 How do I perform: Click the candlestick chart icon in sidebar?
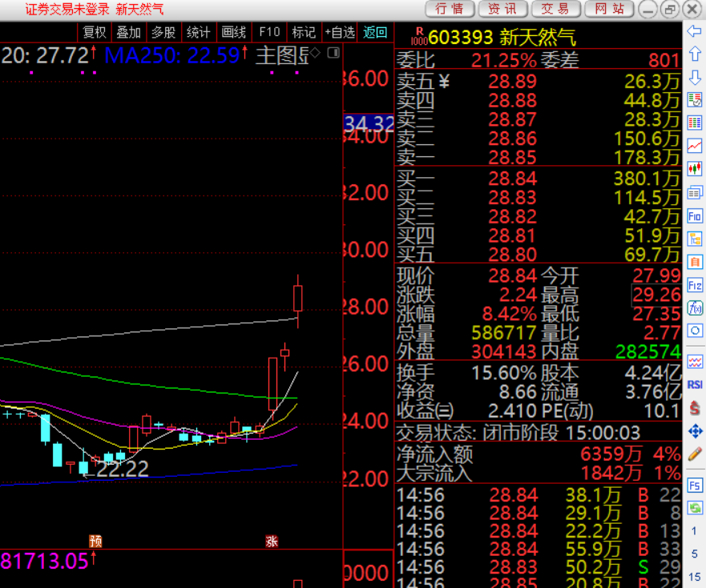(x=695, y=169)
